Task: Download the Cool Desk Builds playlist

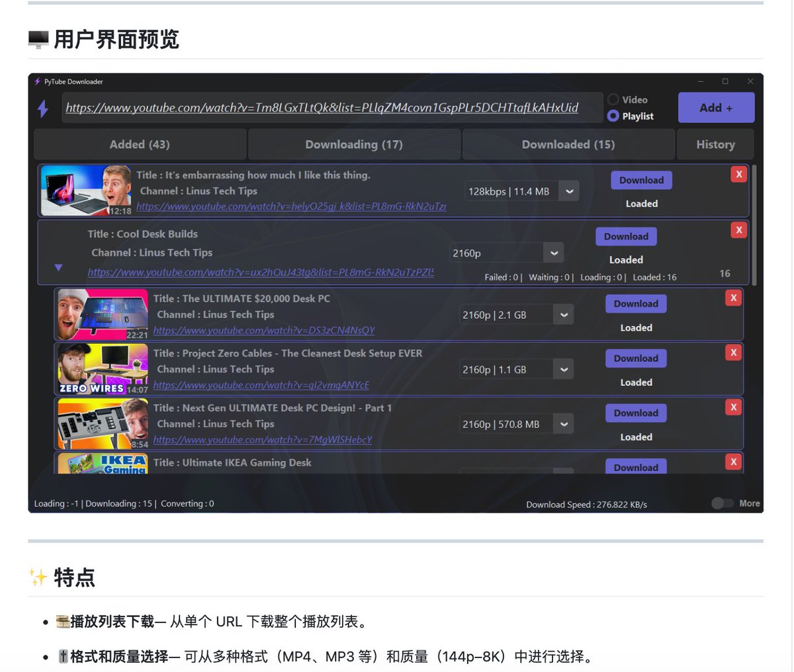Action: click(x=626, y=236)
